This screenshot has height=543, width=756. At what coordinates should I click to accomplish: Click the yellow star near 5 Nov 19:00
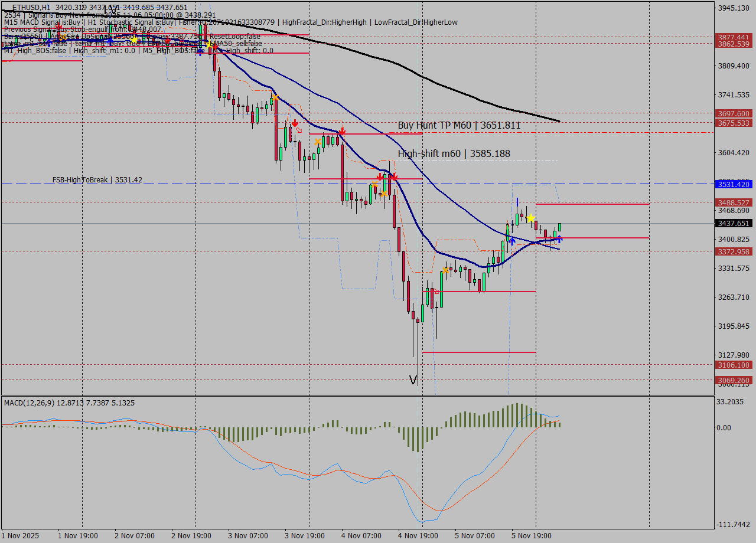[x=531, y=218]
